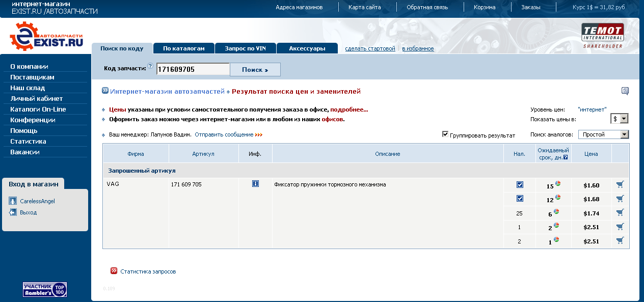Click the user icon beside CarelessAngel
The width and height of the screenshot is (644, 302).
[13, 201]
